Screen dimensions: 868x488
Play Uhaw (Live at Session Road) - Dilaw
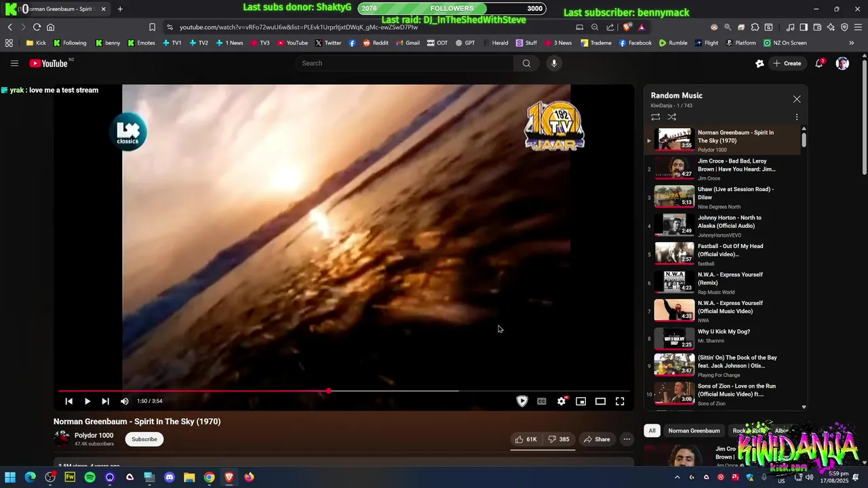pyautogui.click(x=722, y=198)
